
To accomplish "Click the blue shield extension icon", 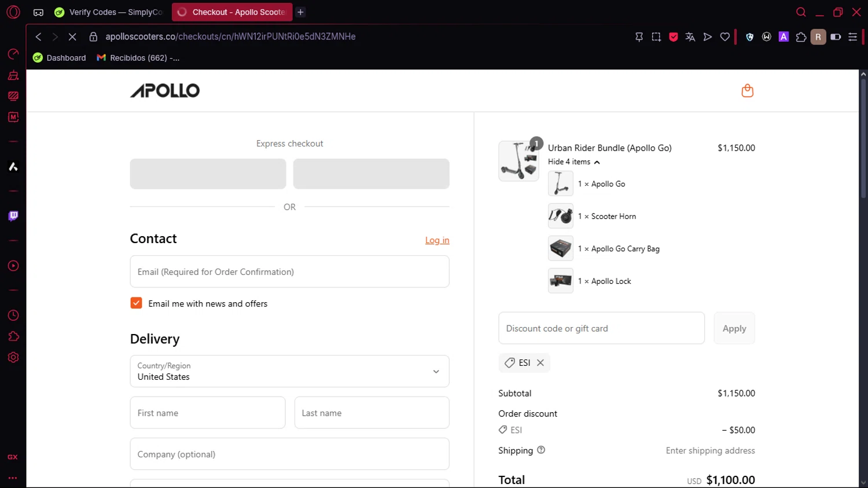I will tap(749, 36).
